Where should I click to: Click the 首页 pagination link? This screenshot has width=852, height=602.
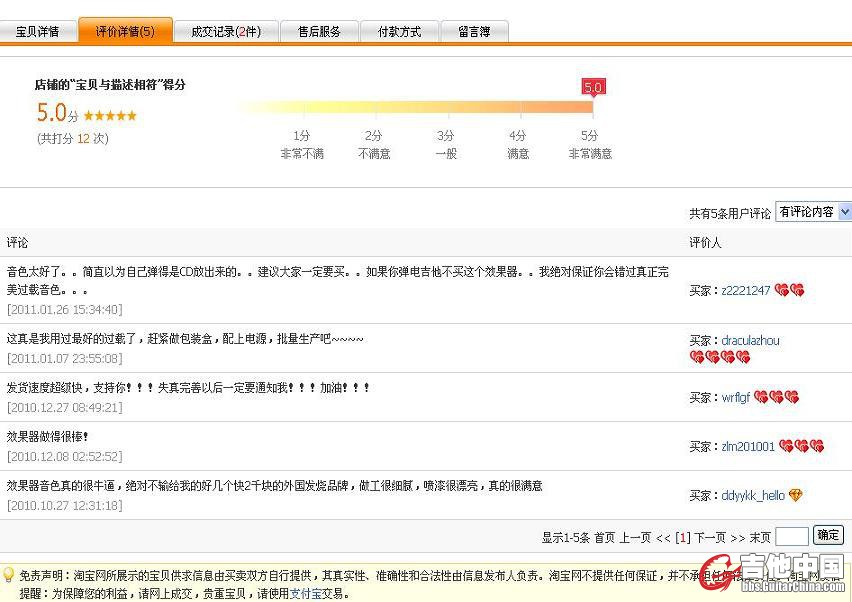(x=605, y=538)
